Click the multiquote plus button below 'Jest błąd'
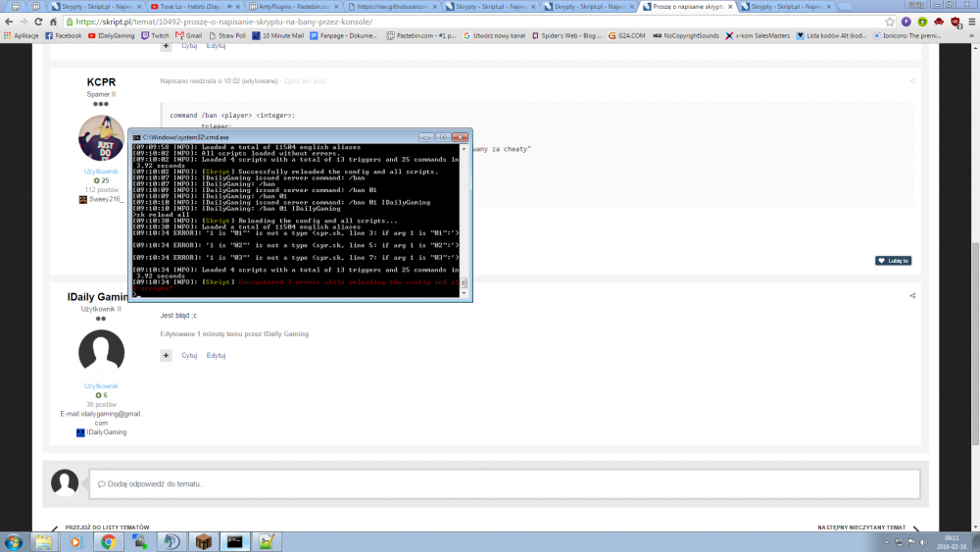The width and height of the screenshot is (980, 552). coord(166,355)
